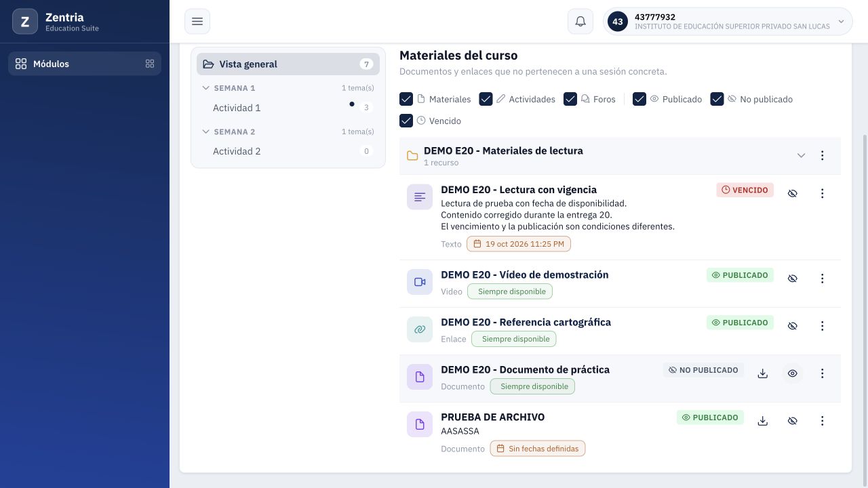Unpublish PRUEBA DE ARCHIVO with eye-slash icon
The image size is (868, 488).
click(x=793, y=421)
